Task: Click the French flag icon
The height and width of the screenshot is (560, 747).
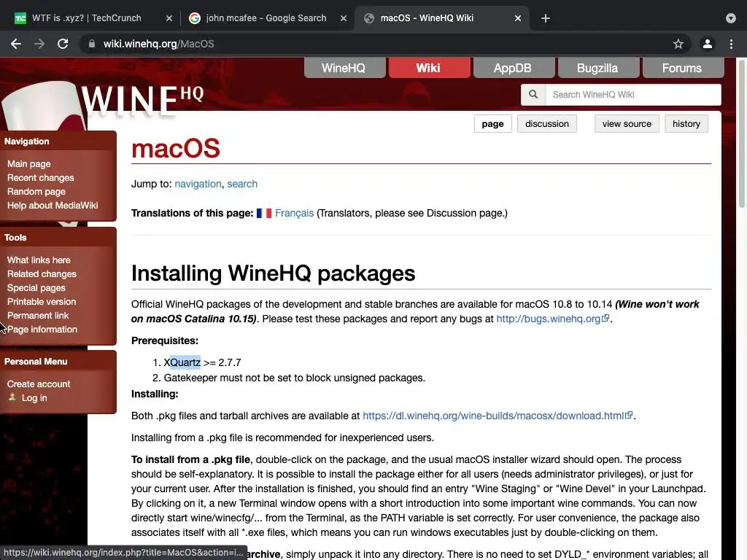Action: pos(264,213)
